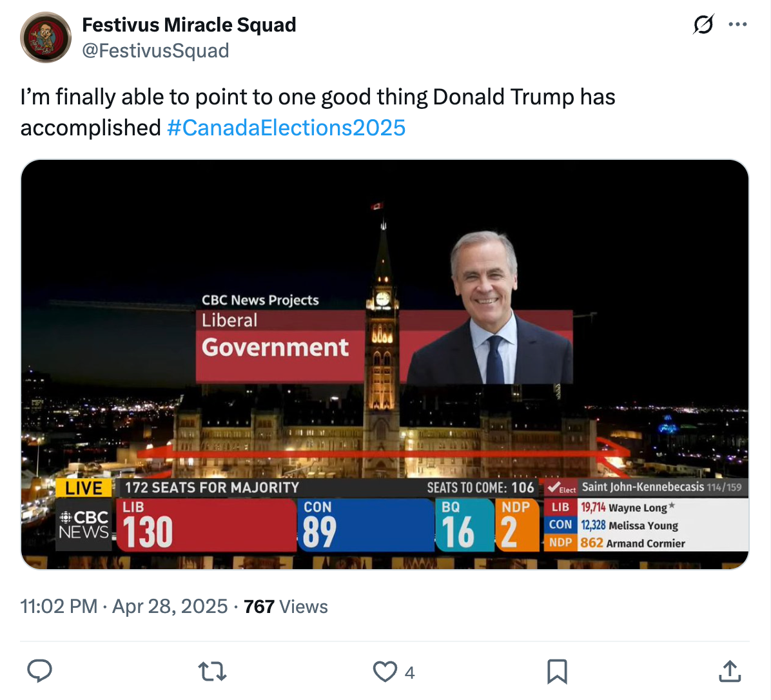Screen dimensions: 771x700
Task: Expand Grok actions for this post
Action: [x=704, y=24]
